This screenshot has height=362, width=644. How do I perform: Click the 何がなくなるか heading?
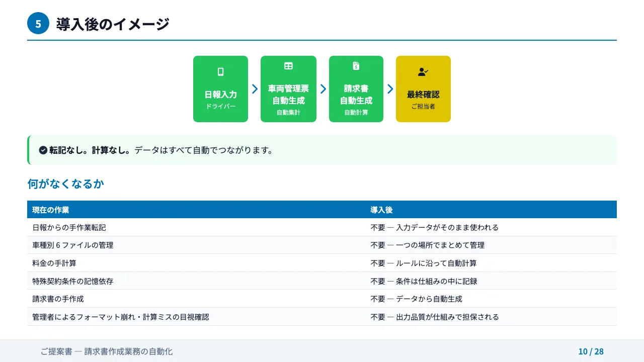pos(65,184)
